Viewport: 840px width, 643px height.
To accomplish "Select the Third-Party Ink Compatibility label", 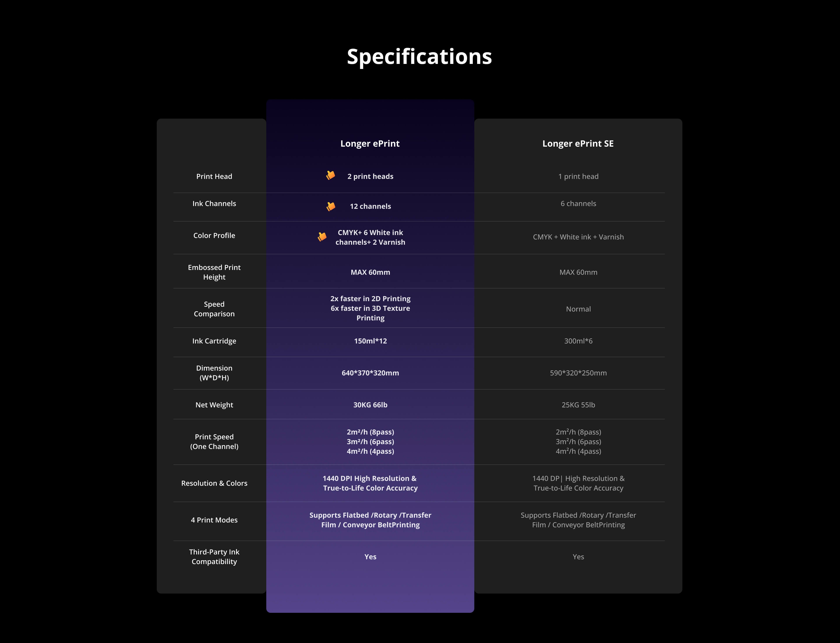I will (214, 557).
